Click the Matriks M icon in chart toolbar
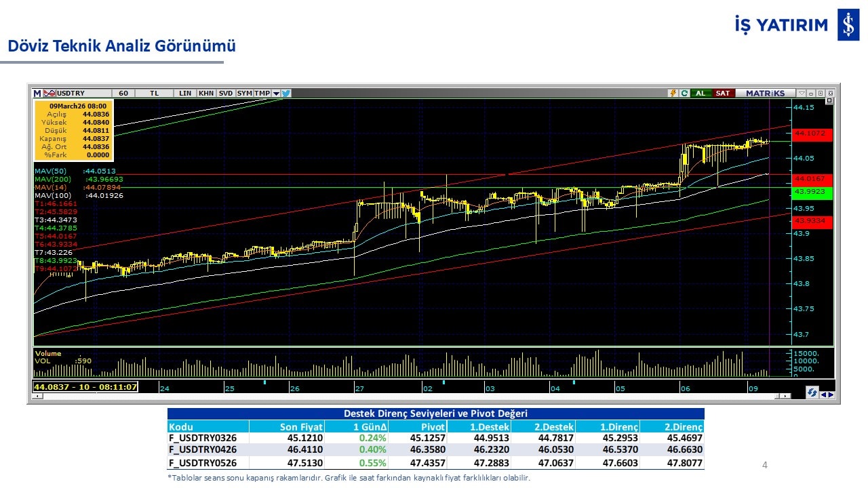This screenshot has height=488, width=868. 37,93
